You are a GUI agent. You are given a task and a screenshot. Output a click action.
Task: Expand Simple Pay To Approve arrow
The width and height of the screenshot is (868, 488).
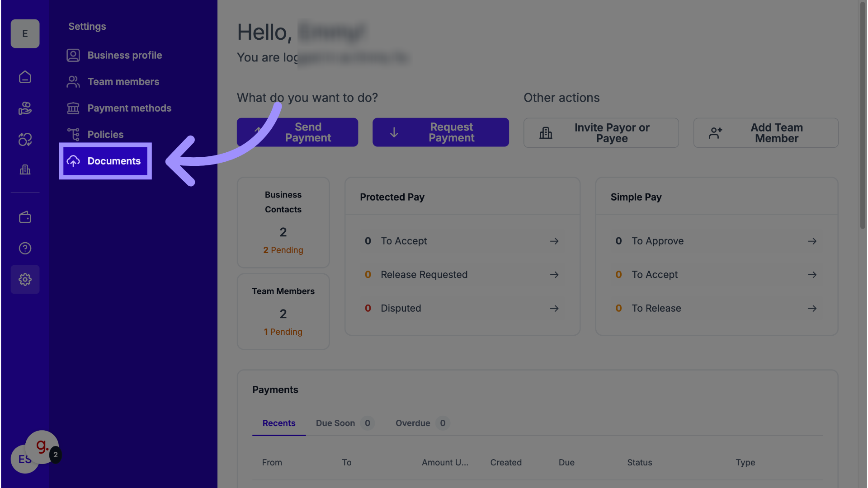[x=812, y=241]
